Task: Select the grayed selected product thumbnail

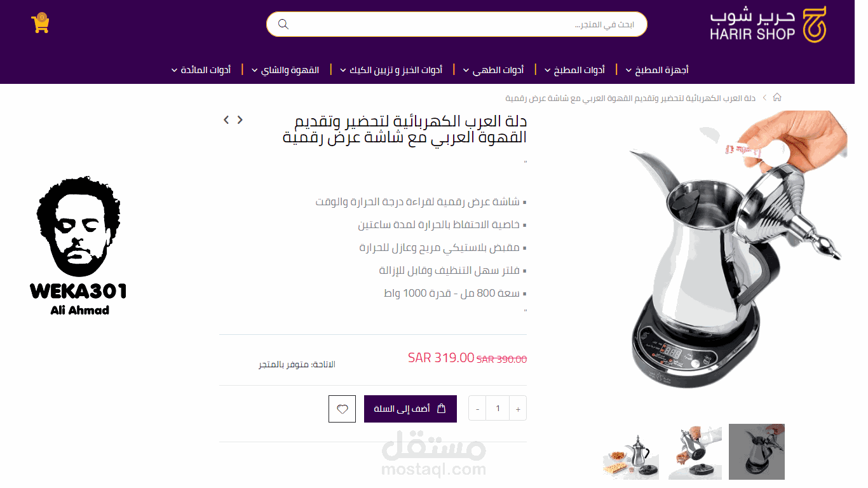Action: [757, 452]
